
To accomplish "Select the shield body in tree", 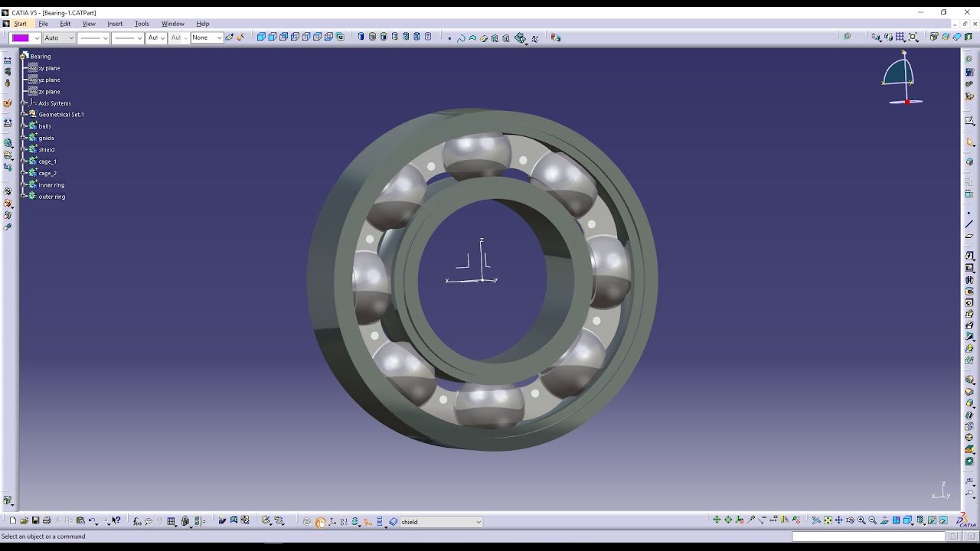I will 47,150.
